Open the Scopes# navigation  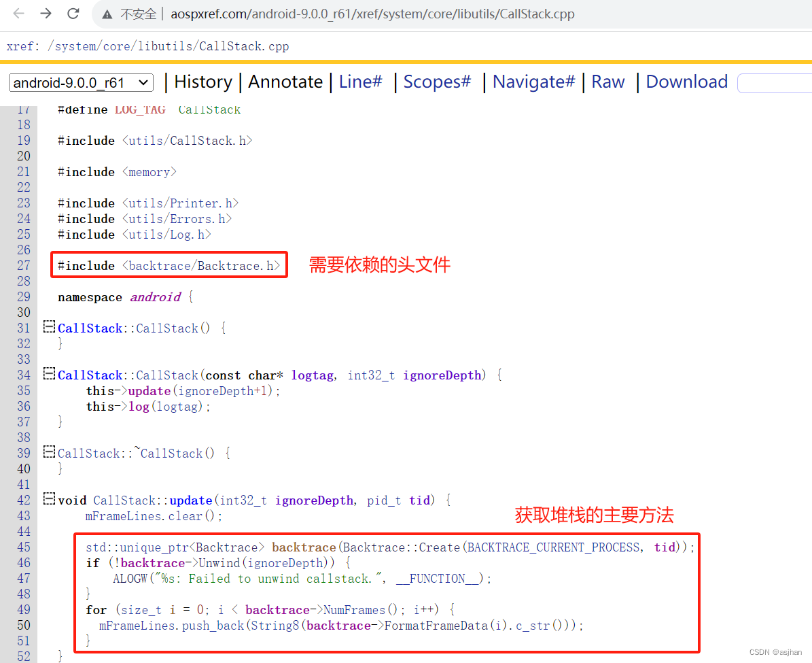tap(436, 82)
